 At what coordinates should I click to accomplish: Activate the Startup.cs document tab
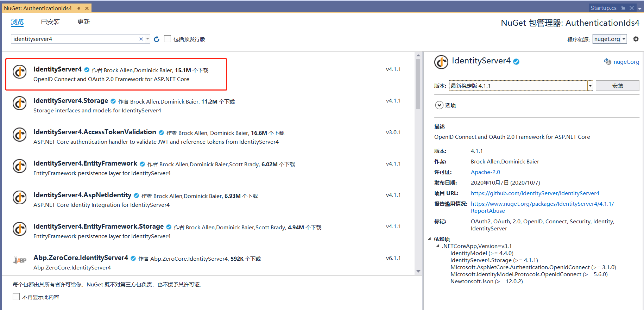604,8
